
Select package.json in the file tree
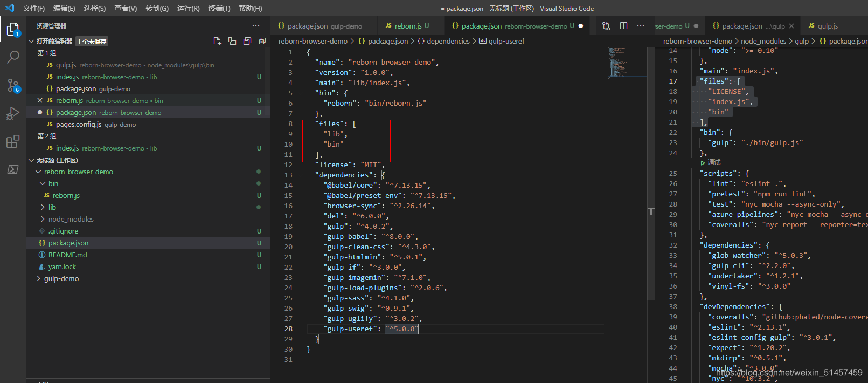point(148,243)
